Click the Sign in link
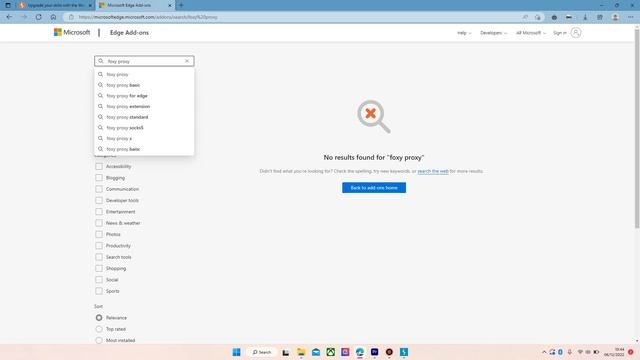The image size is (640, 360). (x=560, y=33)
